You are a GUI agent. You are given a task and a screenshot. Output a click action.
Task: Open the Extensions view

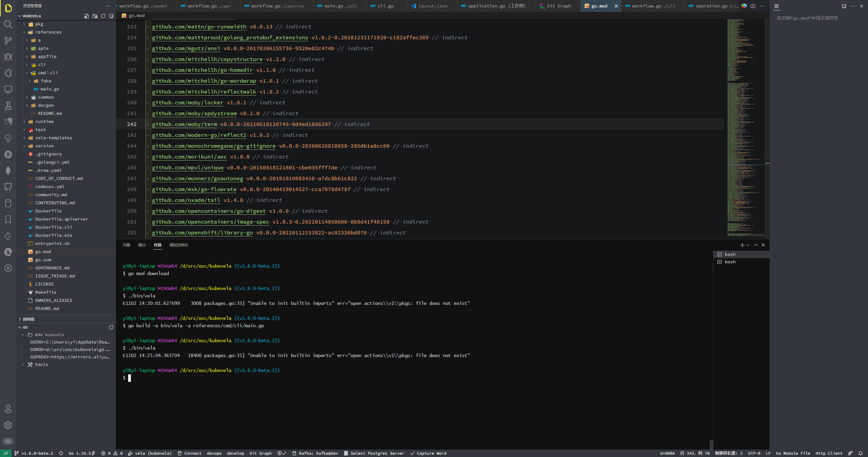pos(8,73)
